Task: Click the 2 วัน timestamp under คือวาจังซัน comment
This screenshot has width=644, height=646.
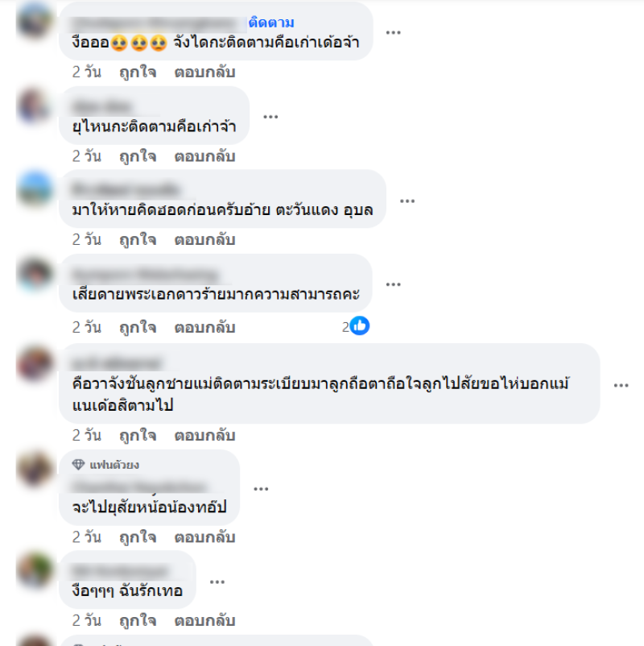Action: click(x=86, y=436)
